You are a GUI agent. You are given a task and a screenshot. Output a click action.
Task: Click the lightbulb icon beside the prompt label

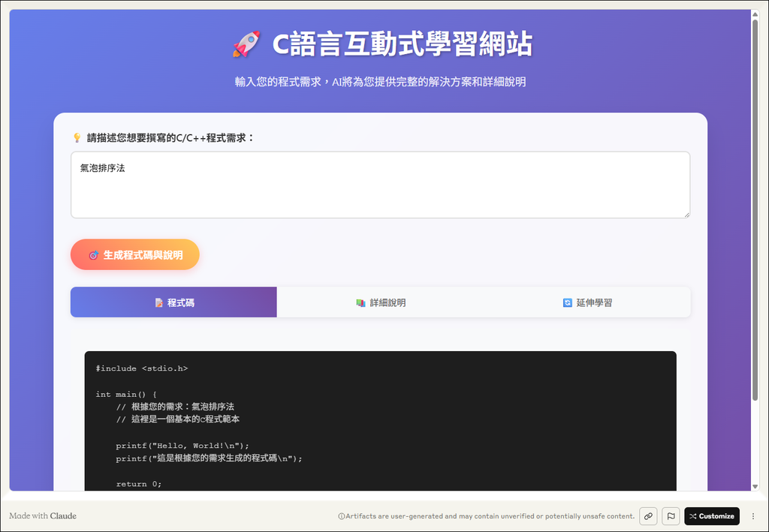point(77,138)
